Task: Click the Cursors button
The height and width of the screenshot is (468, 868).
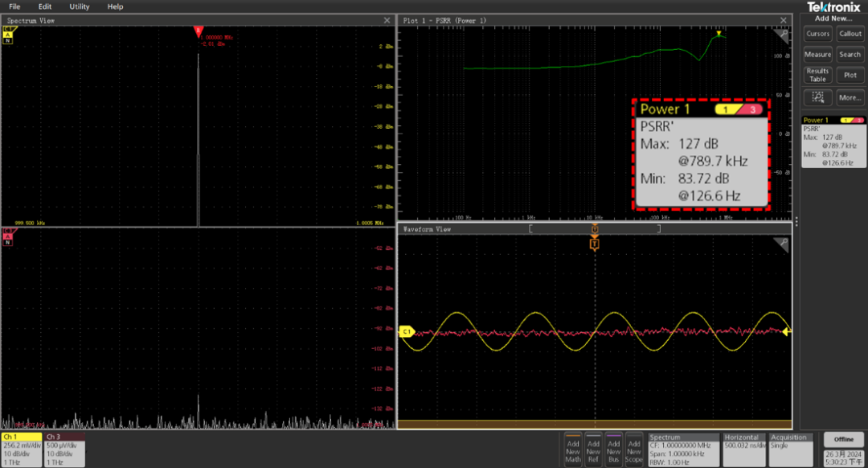Action: [818, 34]
